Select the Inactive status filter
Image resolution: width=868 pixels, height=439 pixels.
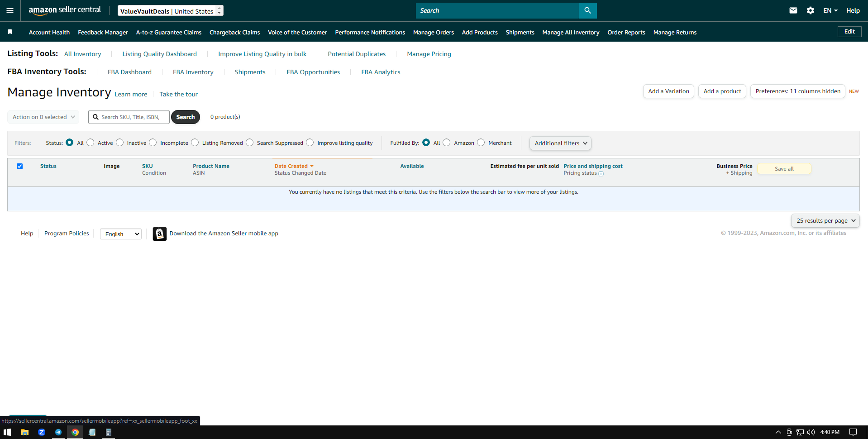tap(119, 143)
